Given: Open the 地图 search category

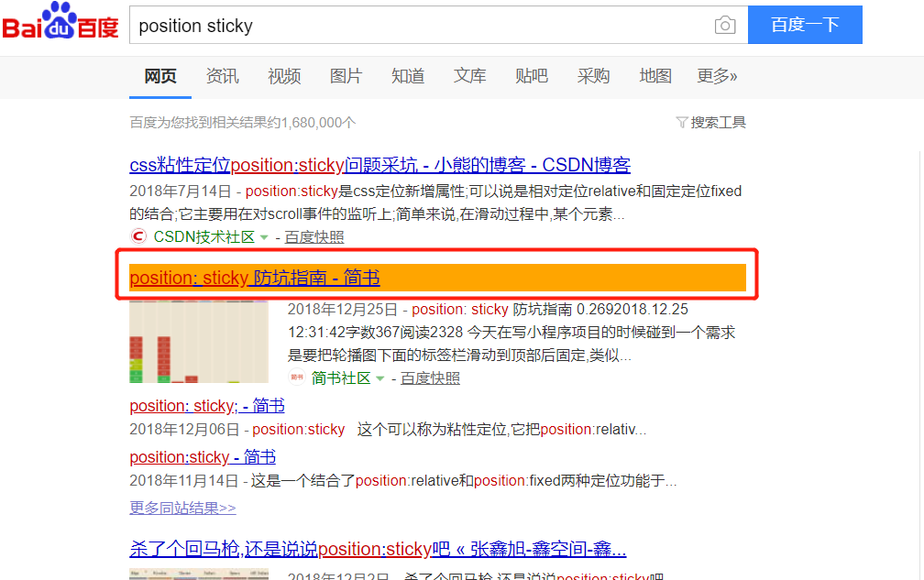Looking at the screenshot, I should click(654, 77).
